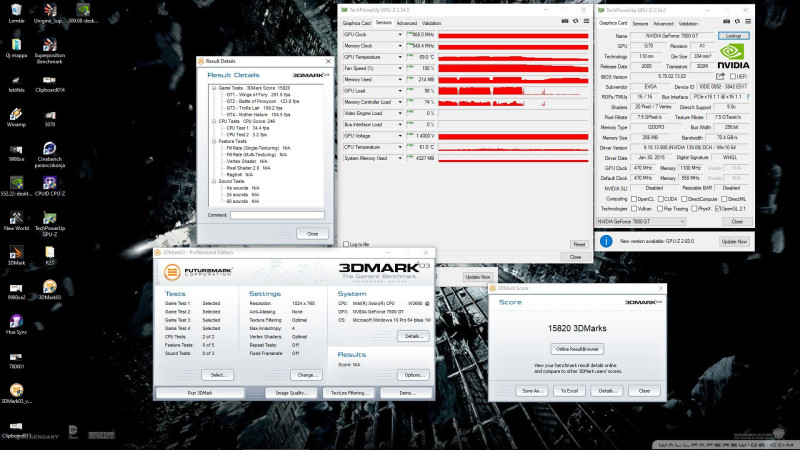Open the Cinebench parancsikonja desktop shortcut
This screenshot has width=800, height=450.
click(49, 155)
